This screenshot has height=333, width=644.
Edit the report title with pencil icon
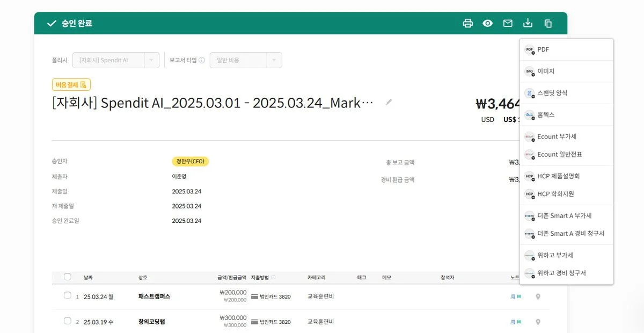389,102
